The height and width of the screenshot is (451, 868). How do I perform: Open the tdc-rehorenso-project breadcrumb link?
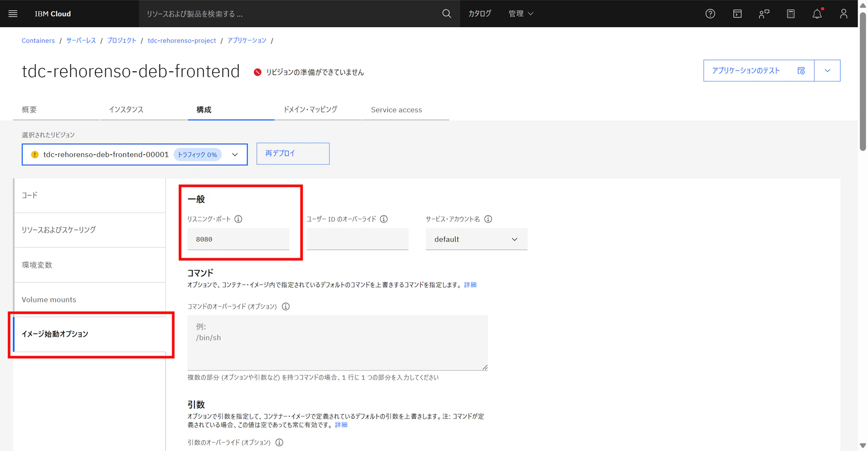(181, 40)
